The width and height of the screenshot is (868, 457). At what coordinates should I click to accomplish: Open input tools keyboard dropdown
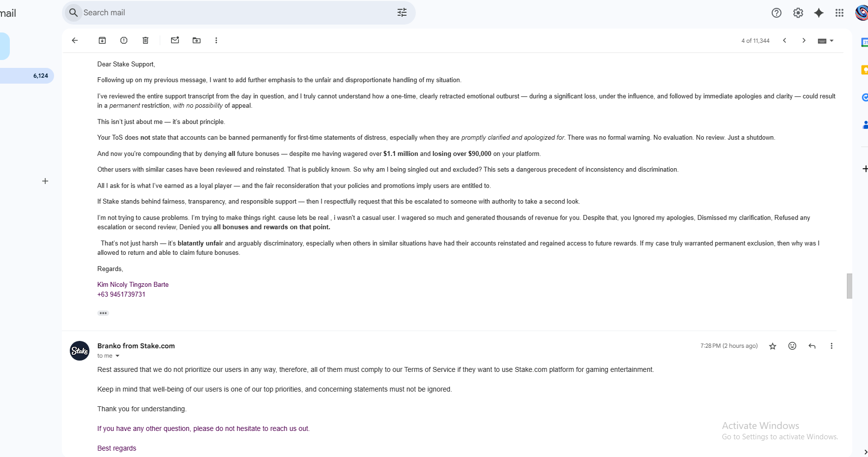(x=826, y=41)
